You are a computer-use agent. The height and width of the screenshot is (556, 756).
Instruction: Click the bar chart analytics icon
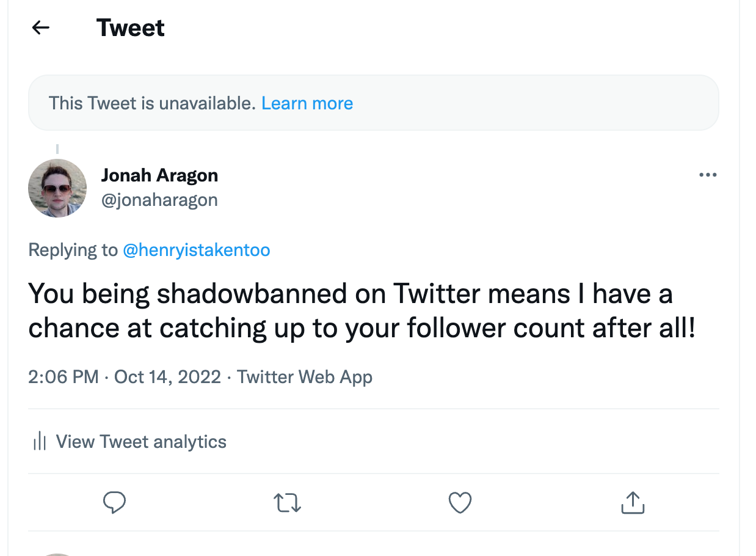(40, 441)
